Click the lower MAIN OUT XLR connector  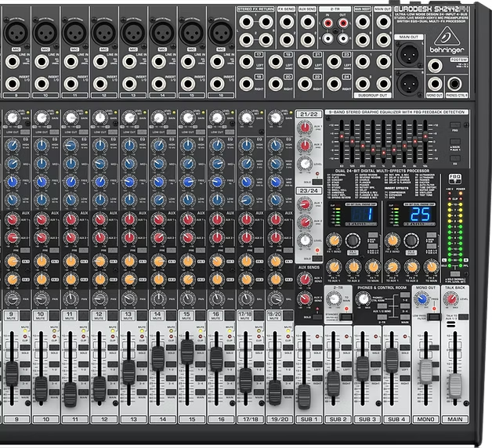[410, 84]
